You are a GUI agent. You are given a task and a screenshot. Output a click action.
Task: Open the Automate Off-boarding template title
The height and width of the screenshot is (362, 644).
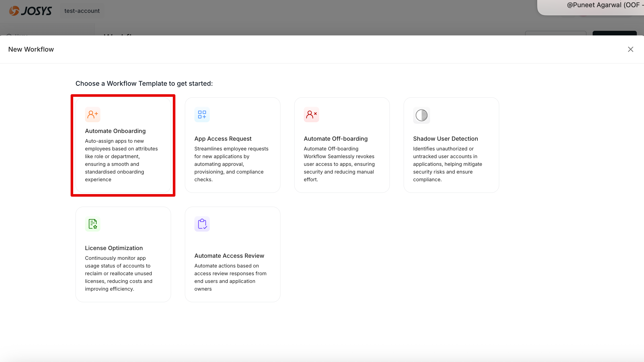[336, 139]
